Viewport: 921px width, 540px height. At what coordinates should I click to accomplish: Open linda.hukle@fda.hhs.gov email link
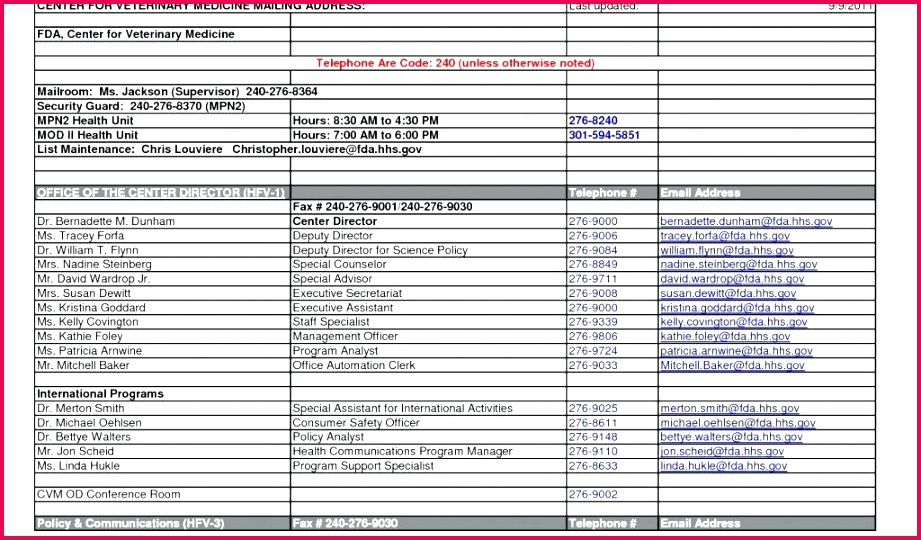(x=723, y=466)
